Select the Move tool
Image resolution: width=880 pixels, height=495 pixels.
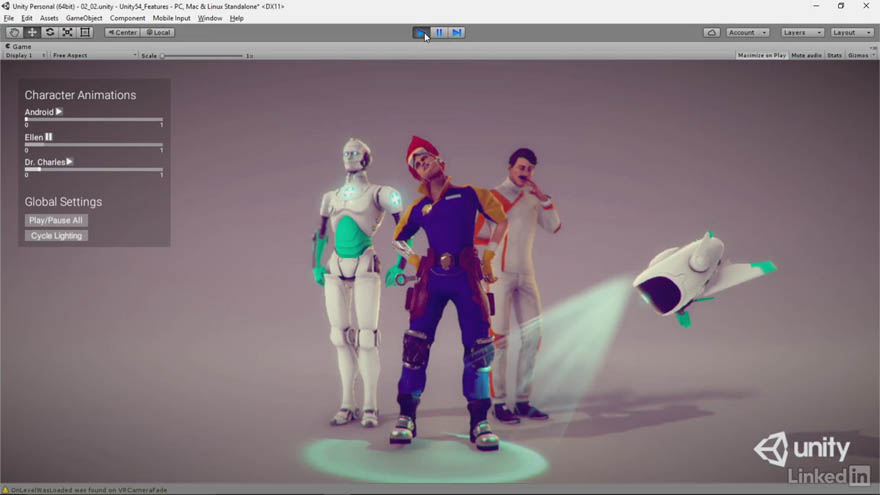pos(32,33)
